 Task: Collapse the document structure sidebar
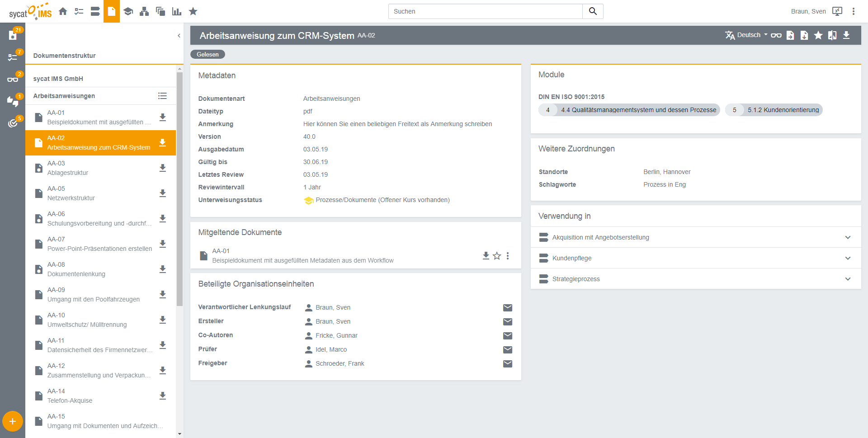point(179,36)
